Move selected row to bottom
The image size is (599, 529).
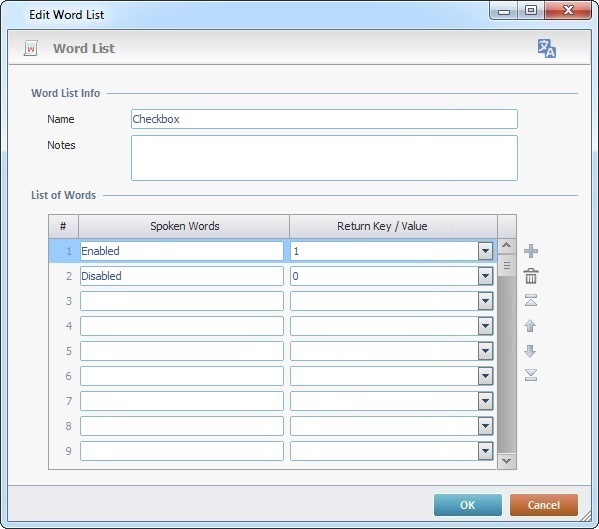point(531,375)
